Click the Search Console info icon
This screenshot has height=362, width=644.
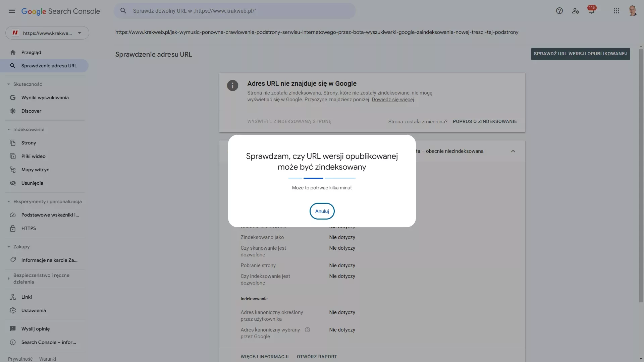(13, 342)
